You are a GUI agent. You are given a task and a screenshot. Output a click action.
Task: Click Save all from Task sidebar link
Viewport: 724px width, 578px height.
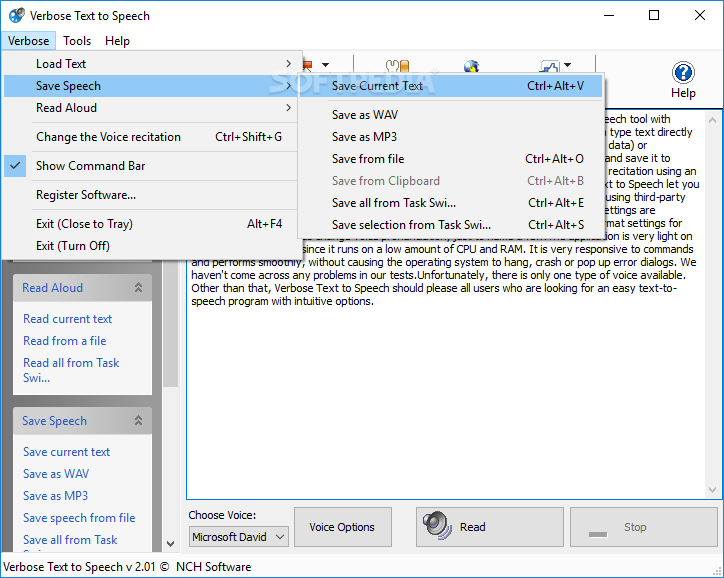(70, 540)
